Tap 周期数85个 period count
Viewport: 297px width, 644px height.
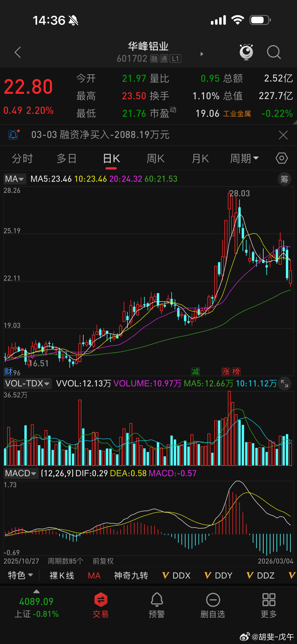click(65, 561)
